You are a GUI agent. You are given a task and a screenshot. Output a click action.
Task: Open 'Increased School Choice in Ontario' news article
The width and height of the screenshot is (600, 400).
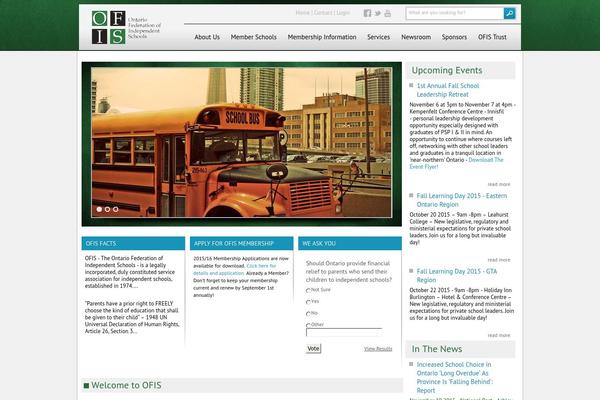point(455,377)
